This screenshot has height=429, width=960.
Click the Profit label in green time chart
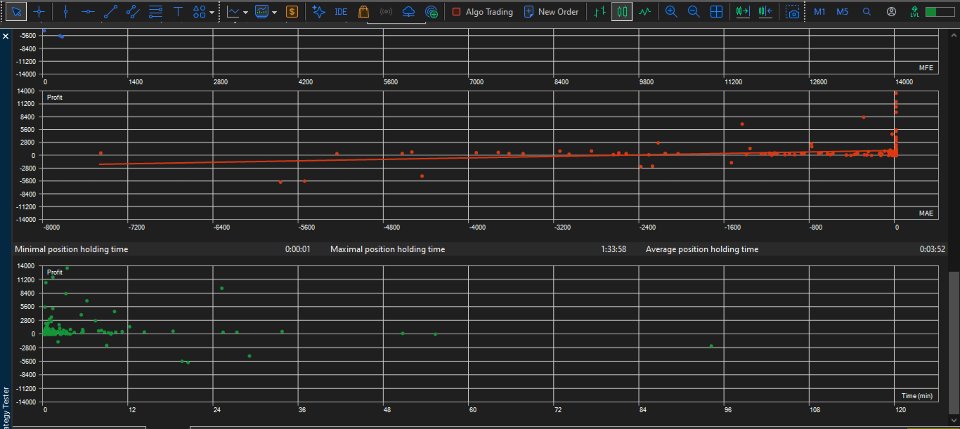pyautogui.click(x=54, y=272)
